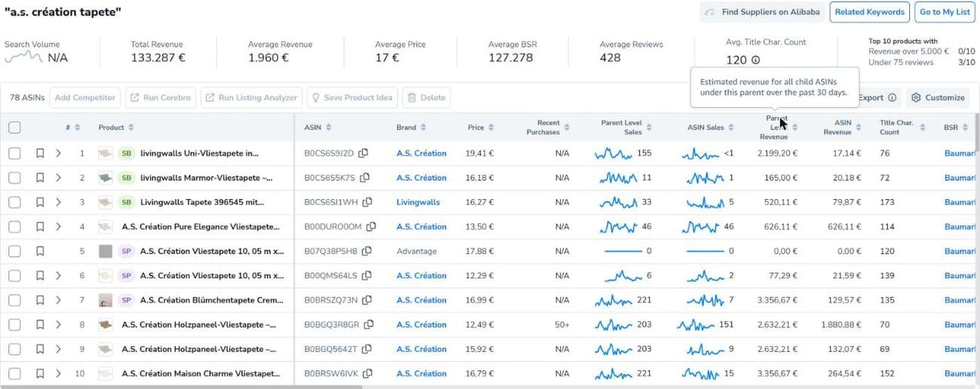Click the product thumbnail in row 8

106,325
